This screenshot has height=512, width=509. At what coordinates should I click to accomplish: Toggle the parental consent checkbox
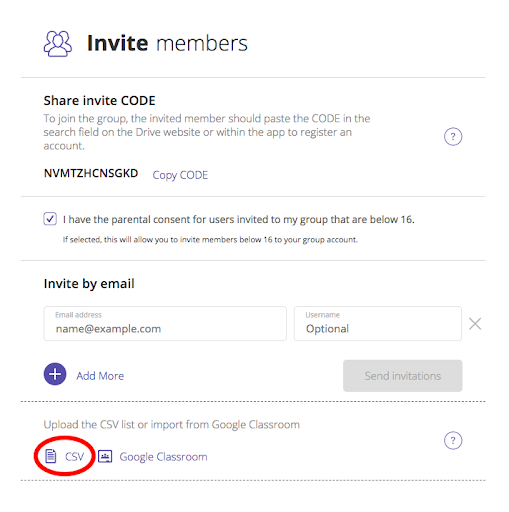click(x=50, y=219)
